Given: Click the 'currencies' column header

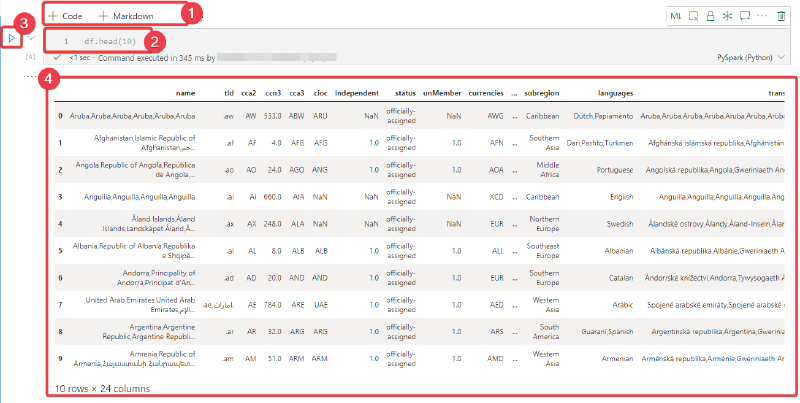Looking at the screenshot, I should [486, 93].
